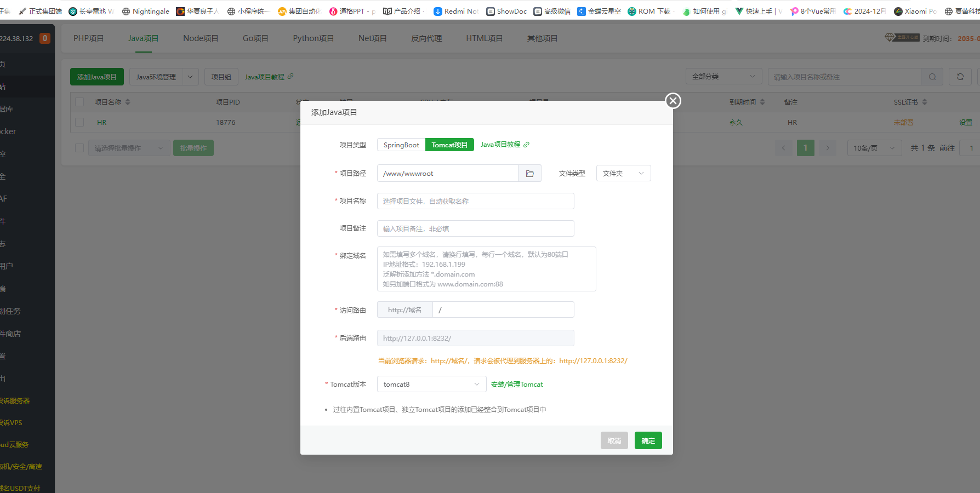Open the Nightingale bookmark
980x493 pixels.
pyautogui.click(x=145, y=11)
